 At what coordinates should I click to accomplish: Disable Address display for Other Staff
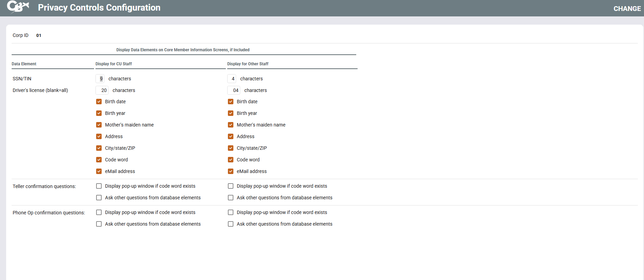tap(231, 136)
